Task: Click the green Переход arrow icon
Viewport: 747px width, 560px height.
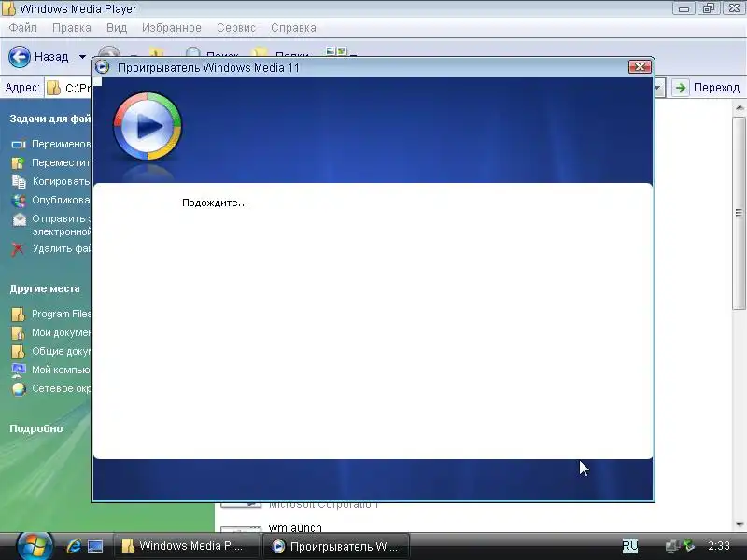Action: 681,88
